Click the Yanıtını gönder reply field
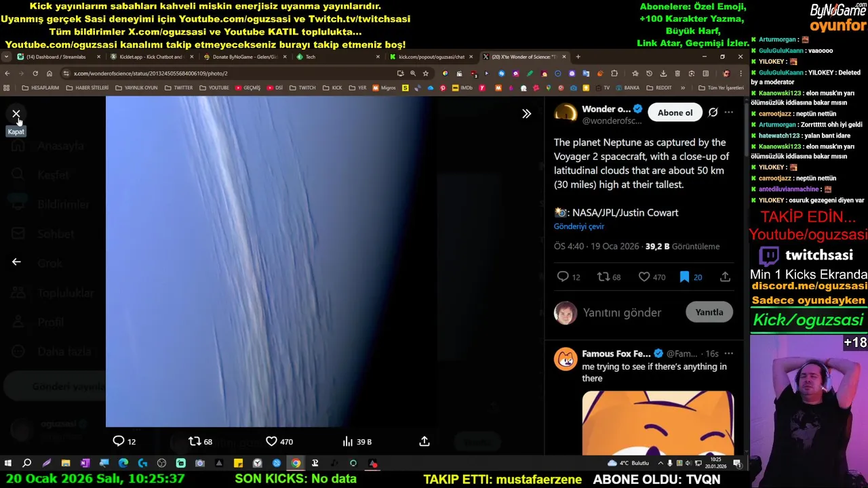The width and height of the screenshot is (868, 488). click(622, 312)
